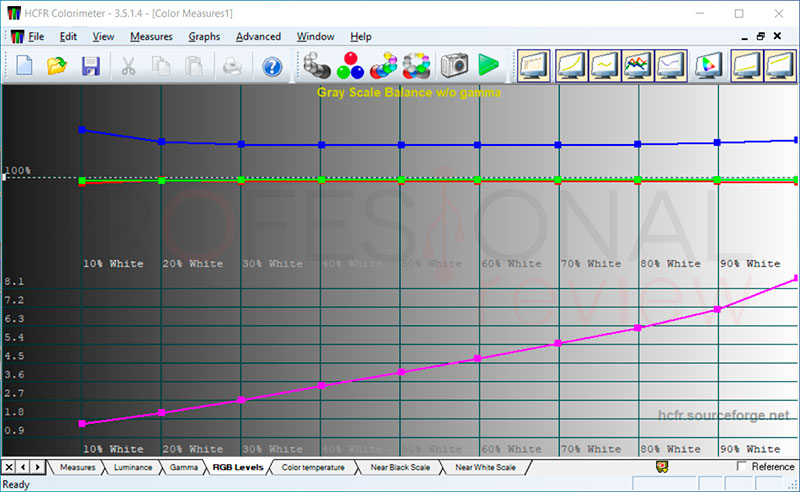Open the color temperature graph monitor icon
800x492 pixels.
click(671, 66)
